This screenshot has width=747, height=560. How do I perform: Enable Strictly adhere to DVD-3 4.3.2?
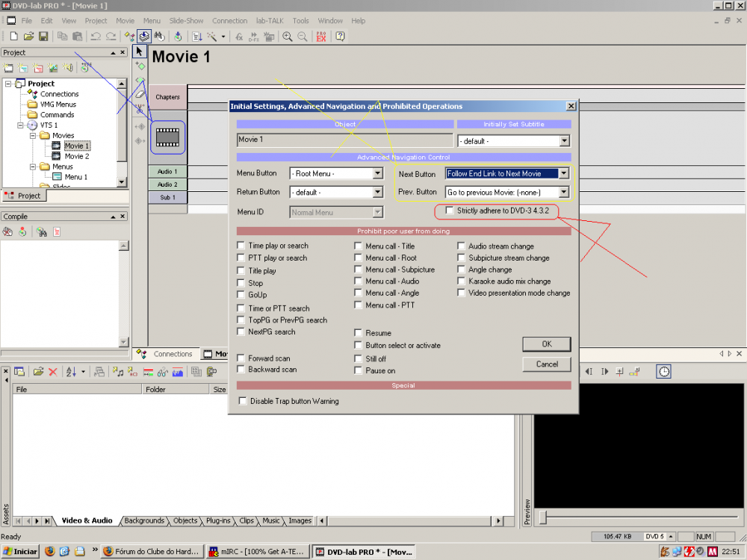click(x=450, y=211)
